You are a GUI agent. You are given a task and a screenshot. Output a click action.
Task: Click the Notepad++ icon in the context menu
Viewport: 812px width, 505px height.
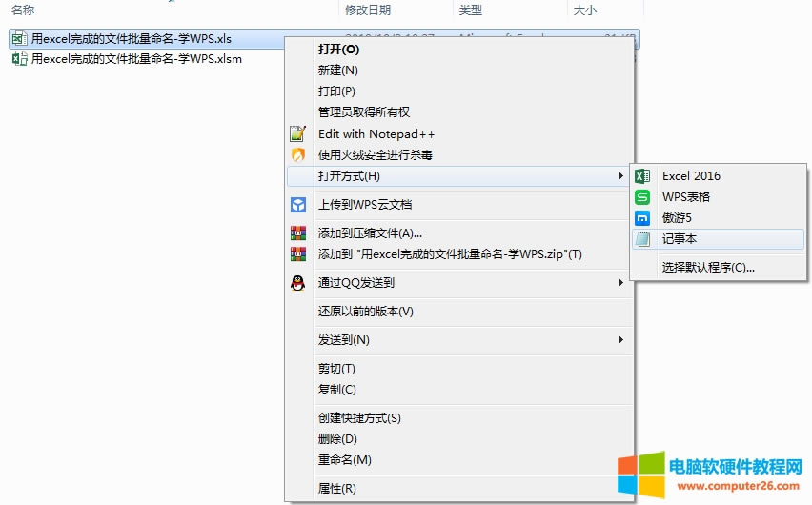(x=297, y=133)
